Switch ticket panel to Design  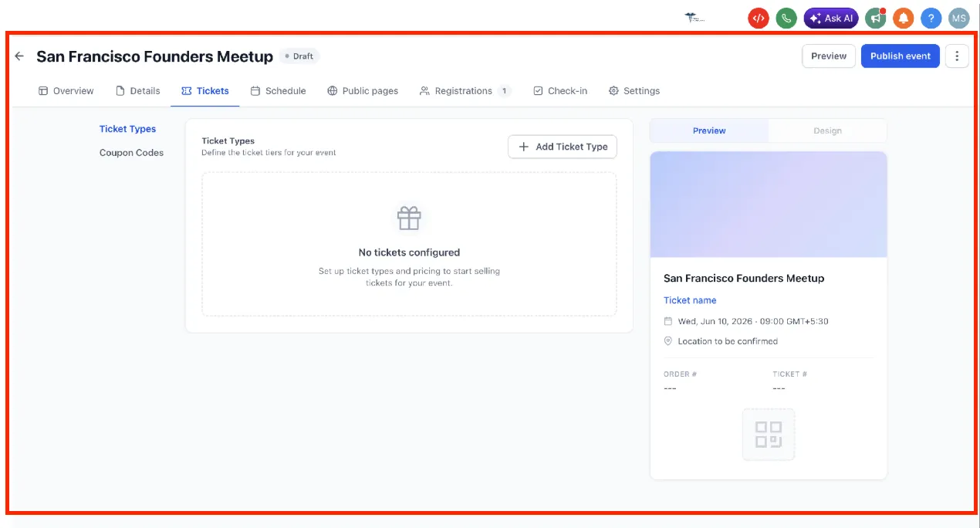[x=827, y=131]
